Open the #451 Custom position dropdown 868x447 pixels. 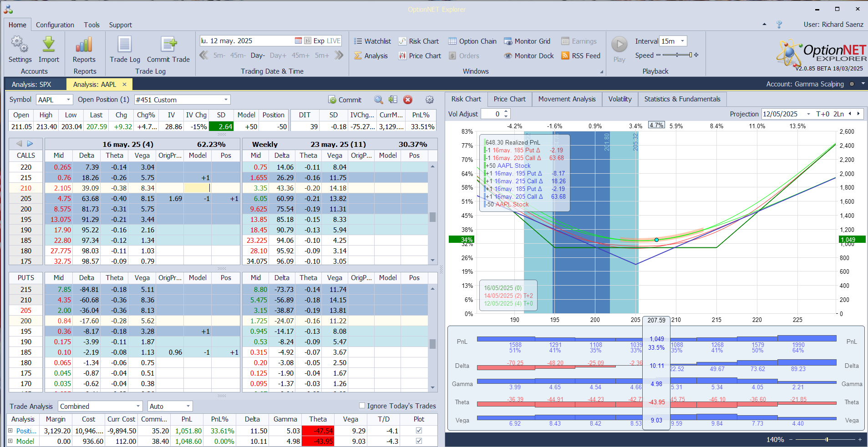226,100
